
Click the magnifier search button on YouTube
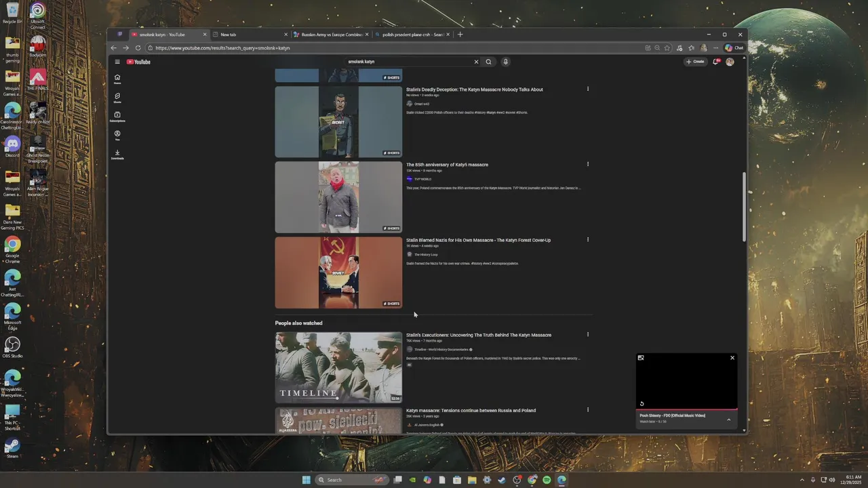click(x=488, y=62)
